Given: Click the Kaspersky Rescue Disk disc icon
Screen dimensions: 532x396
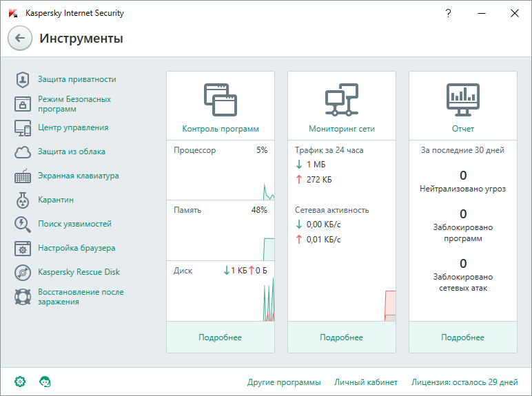Looking at the screenshot, I should (23, 272).
